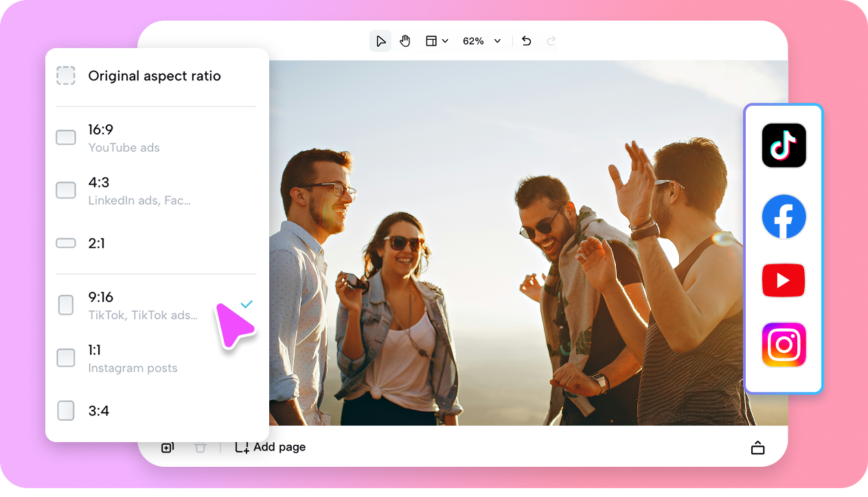Image resolution: width=868 pixels, height=497 pixels.
Task: Activate the hand pan tool
Action: point(405,41)
